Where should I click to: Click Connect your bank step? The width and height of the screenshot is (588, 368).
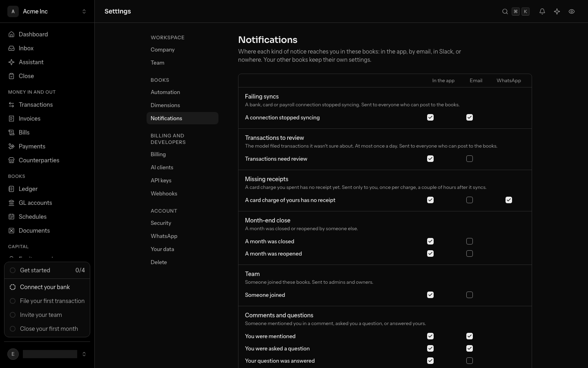coord(47,287)
